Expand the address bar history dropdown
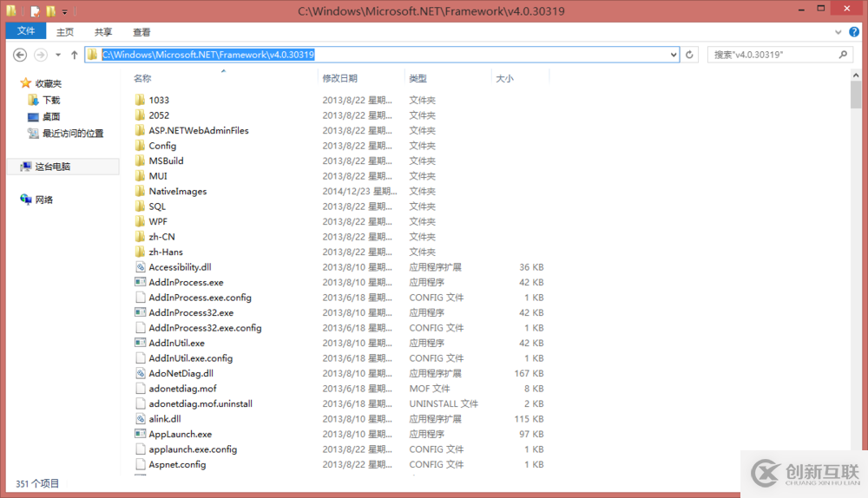 [x=674, y=55]
